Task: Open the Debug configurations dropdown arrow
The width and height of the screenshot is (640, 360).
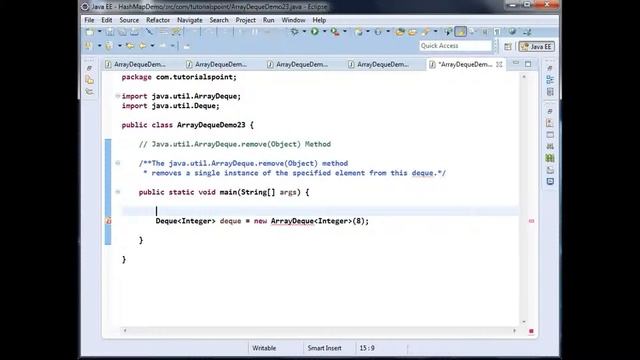Action: (x=304, y=31)
